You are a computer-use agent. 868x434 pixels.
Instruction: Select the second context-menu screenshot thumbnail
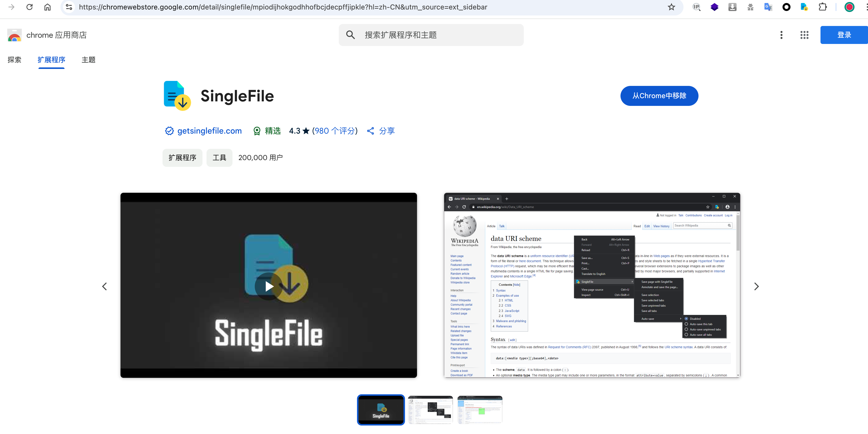[430, 410]
